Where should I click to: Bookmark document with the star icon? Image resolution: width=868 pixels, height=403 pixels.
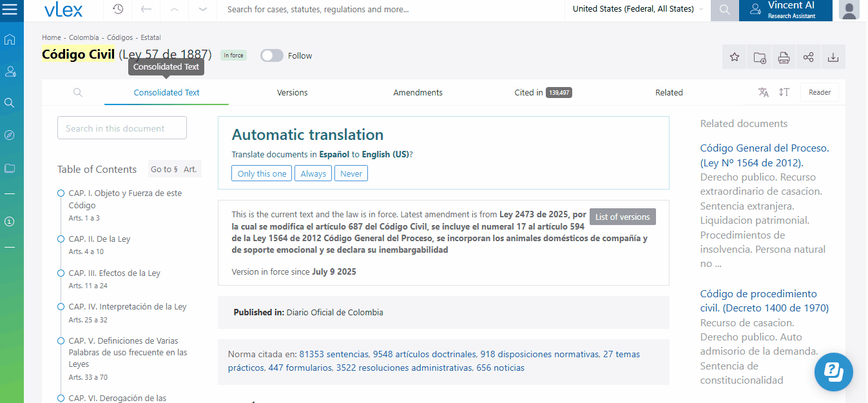click(735, 57)
